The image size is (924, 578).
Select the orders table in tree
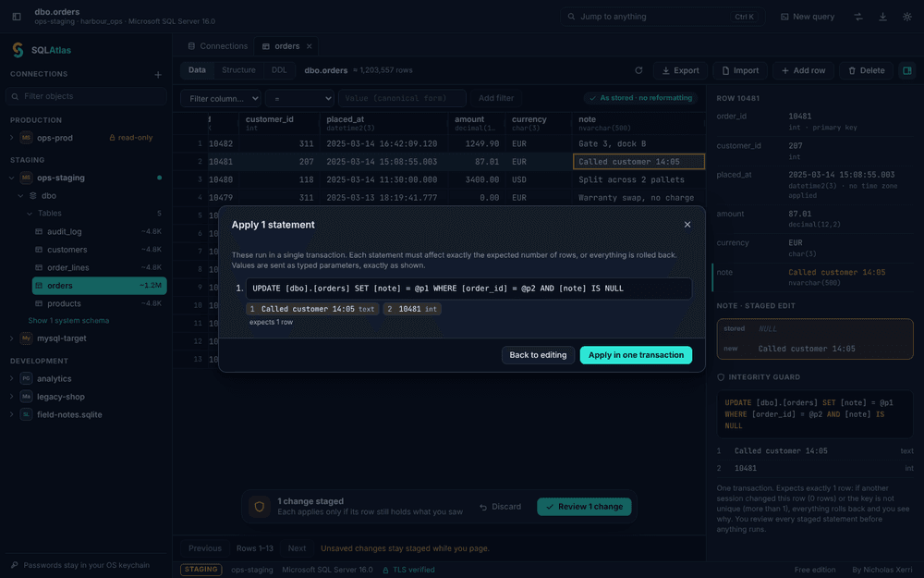pos(99,286)
